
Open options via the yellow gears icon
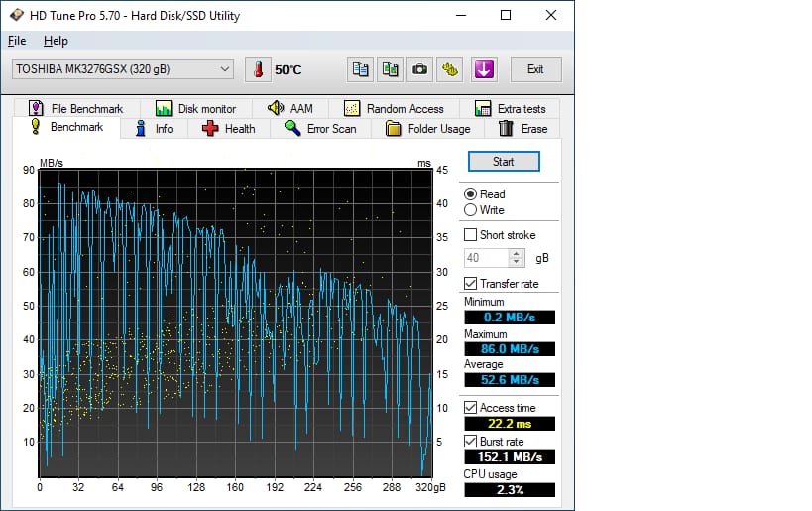click(450, 69)
